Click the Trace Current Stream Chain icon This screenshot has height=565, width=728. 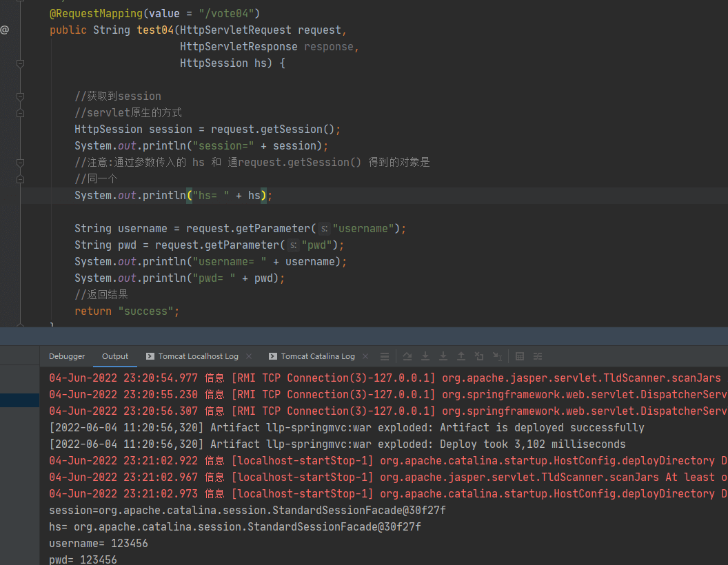[x=538, y=356]
